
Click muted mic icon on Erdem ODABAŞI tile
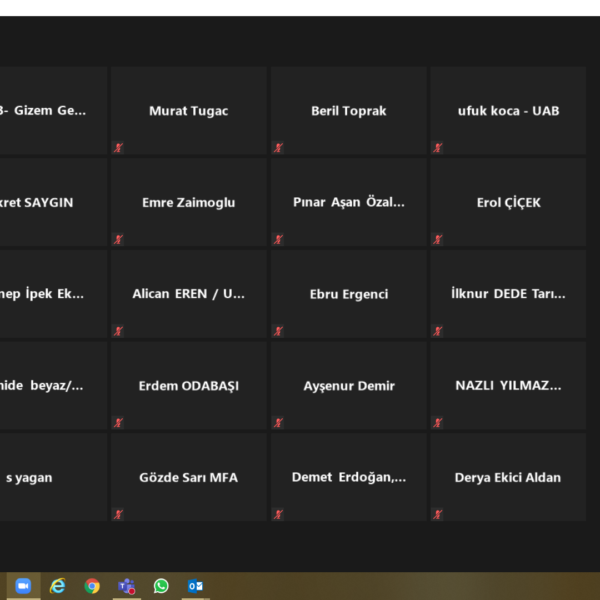(118, 423)
